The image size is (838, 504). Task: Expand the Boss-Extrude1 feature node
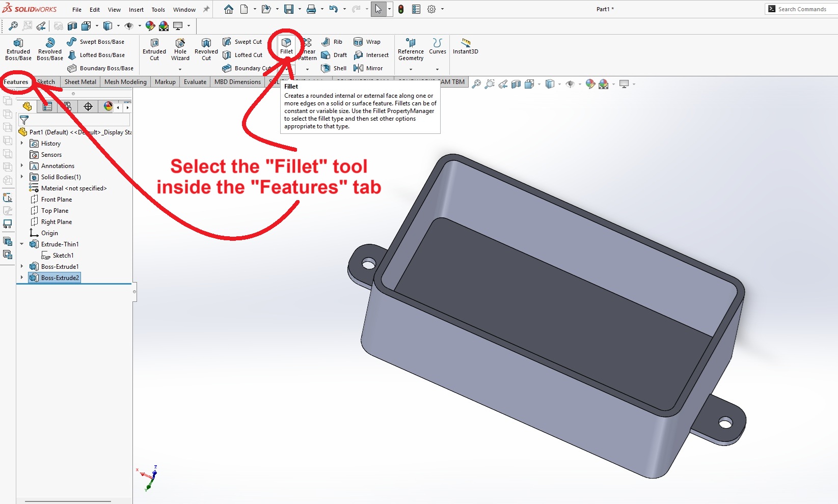22,266
